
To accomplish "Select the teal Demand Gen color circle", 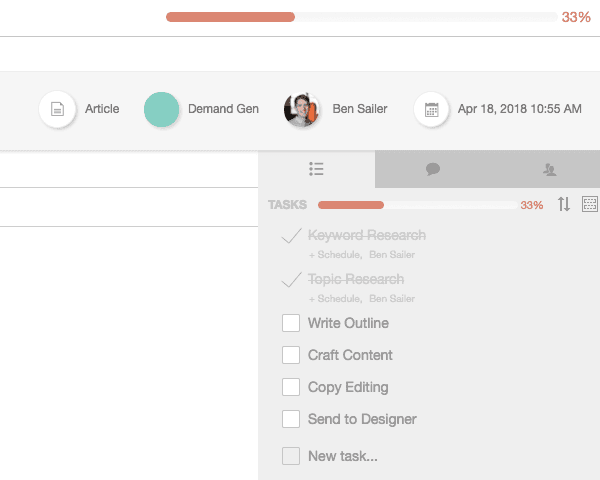I will pos(161,109).
